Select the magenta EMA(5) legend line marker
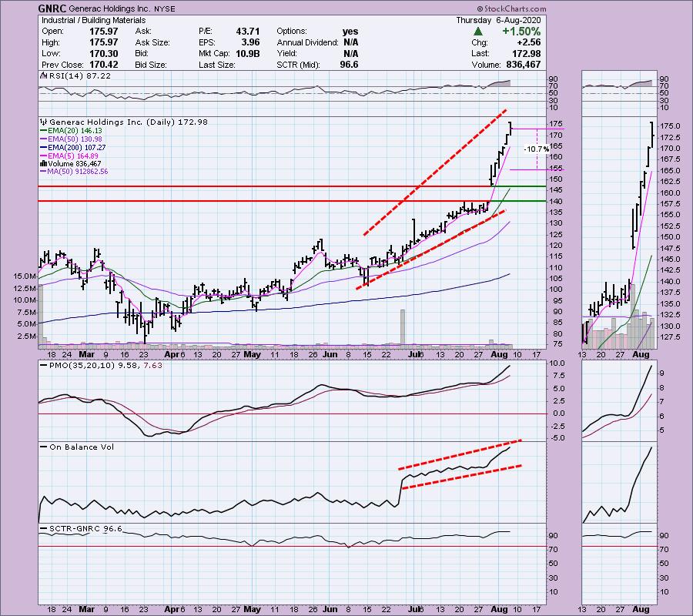 click(43, 156)
